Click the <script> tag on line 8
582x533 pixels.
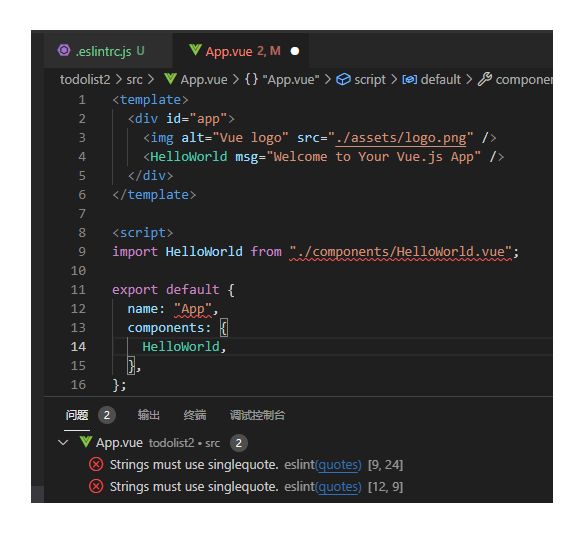[x=143, y=233]
